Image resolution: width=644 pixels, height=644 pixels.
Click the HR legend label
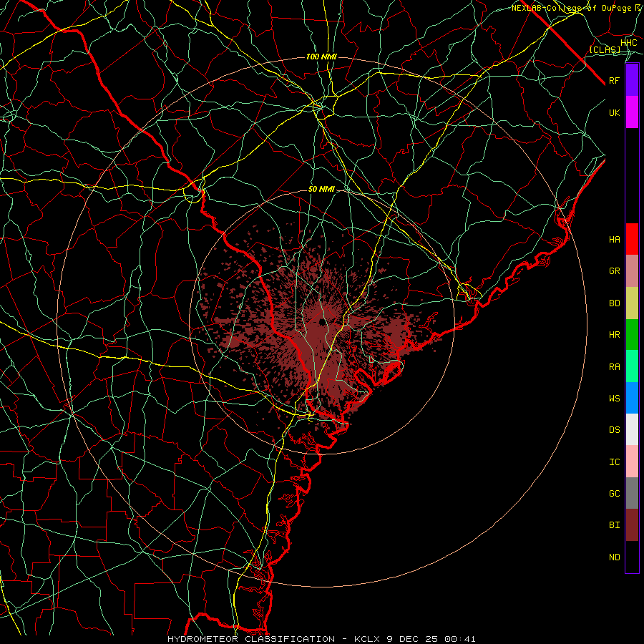(x=615, y=335)
